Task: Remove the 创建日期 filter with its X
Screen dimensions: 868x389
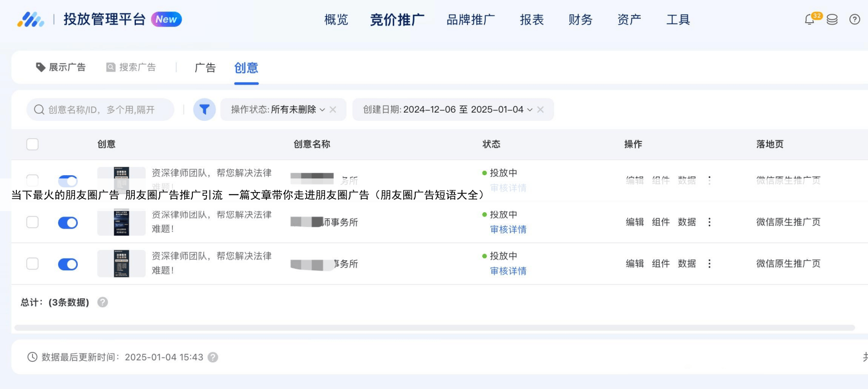Action: [x=540, y=109]
